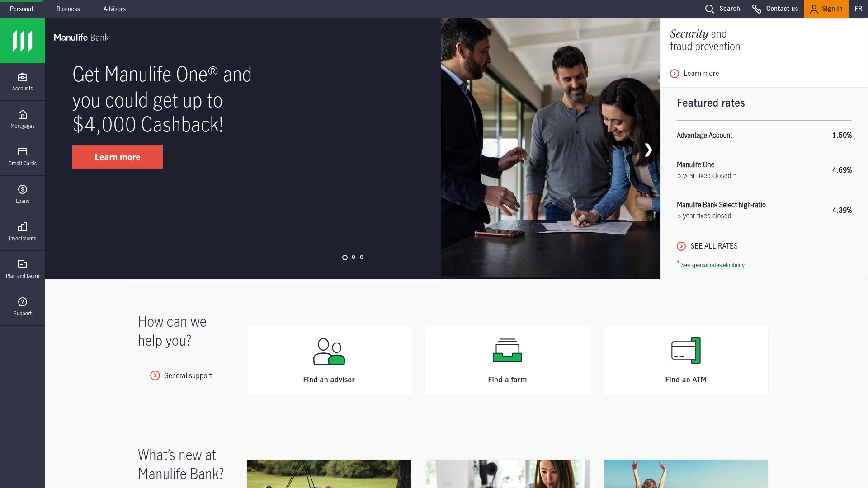Click the Manulife green logo

coord(23,41)
